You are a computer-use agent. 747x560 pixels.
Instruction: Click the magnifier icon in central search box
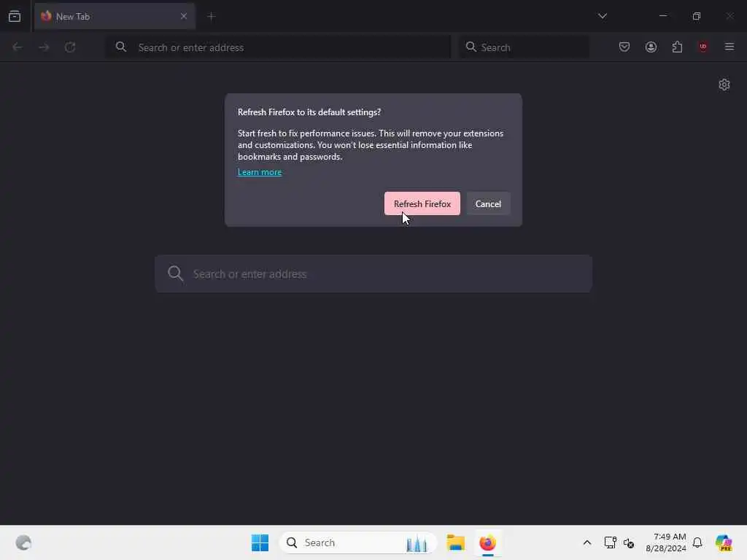point(175,274)
